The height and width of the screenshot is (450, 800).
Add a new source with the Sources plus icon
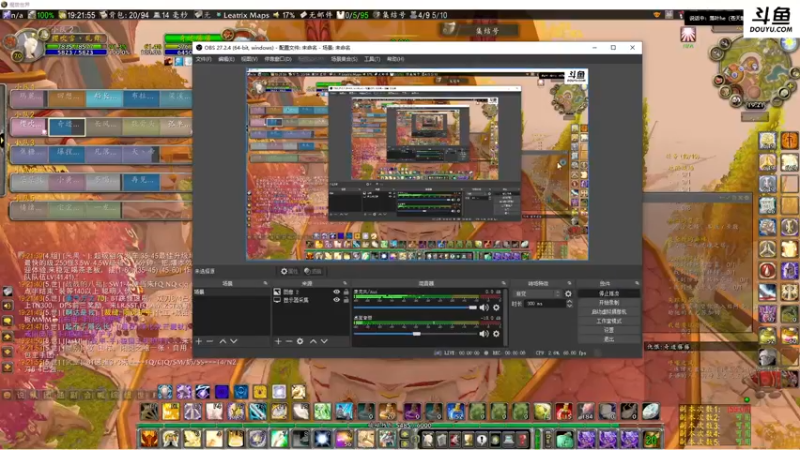(278, 341)
